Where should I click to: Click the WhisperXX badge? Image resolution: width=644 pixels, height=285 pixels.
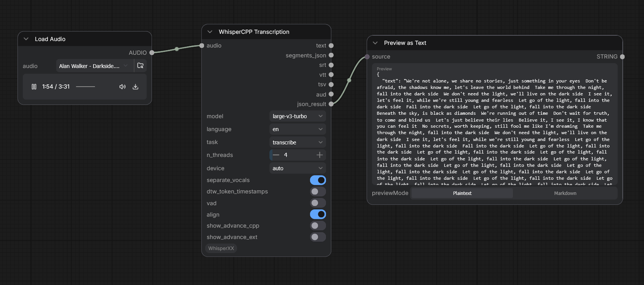(221, 248)
